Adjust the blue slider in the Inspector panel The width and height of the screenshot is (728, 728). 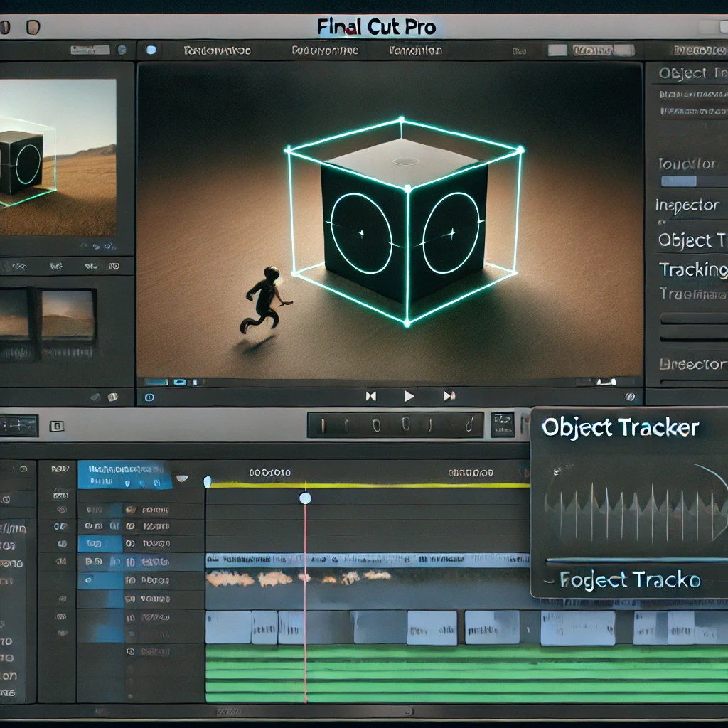tap(679, 181)
